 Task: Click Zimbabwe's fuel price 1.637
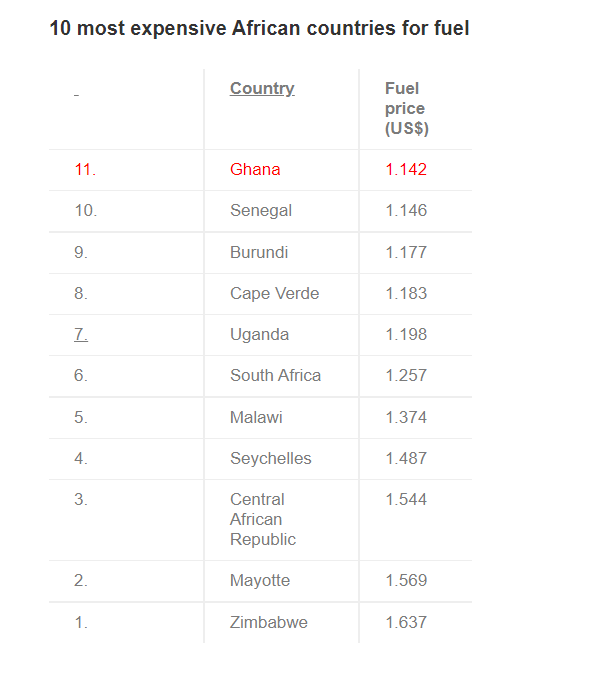click(x=406, y=622)
